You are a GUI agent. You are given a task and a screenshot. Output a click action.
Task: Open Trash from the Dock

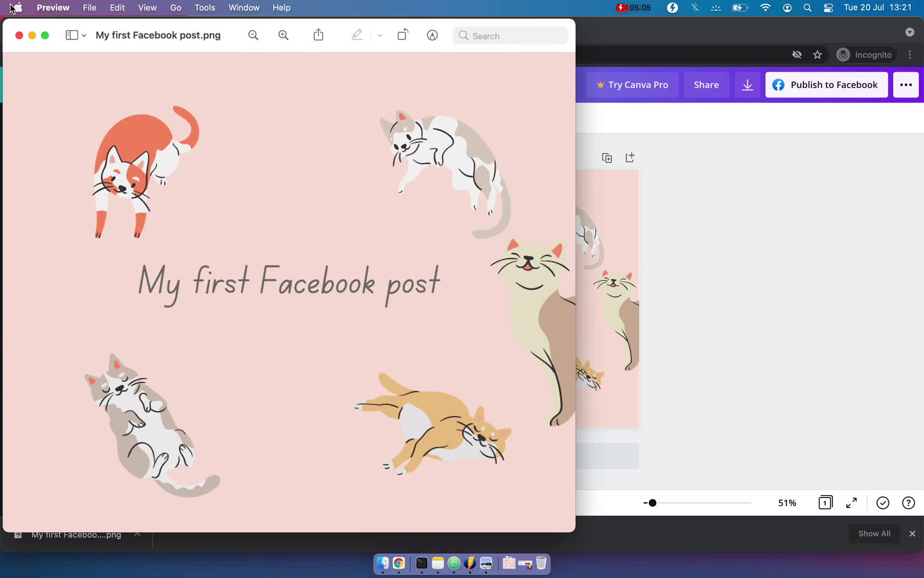[541, 563]
